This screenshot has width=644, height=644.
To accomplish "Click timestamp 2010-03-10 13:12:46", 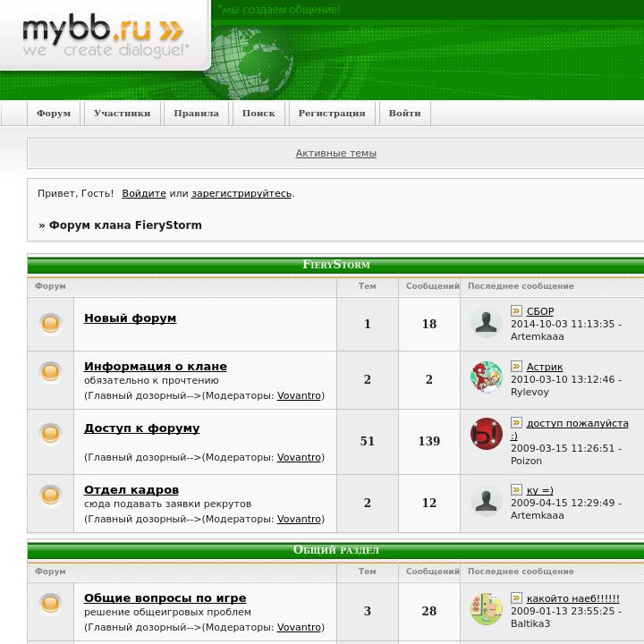I will [563, 379].
